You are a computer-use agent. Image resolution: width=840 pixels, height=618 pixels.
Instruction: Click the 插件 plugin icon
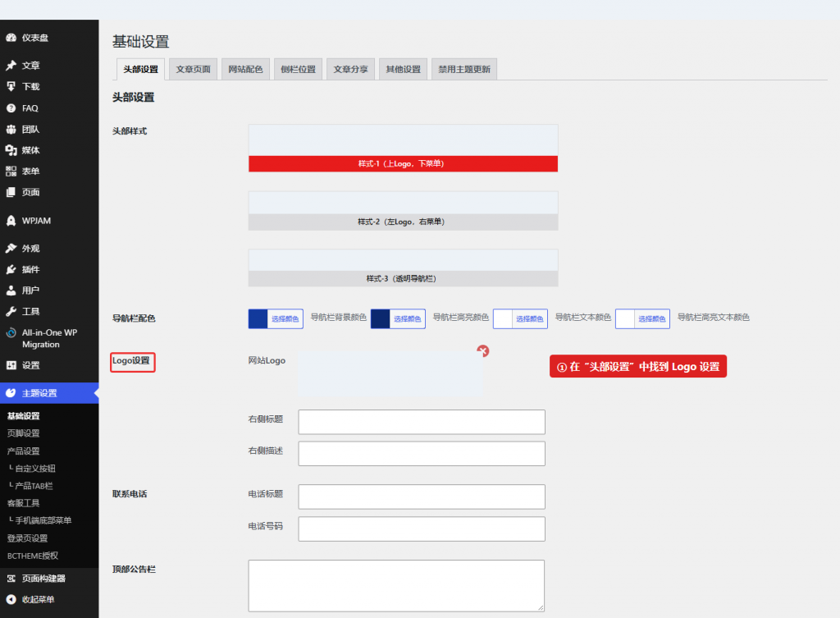(11, 269)
